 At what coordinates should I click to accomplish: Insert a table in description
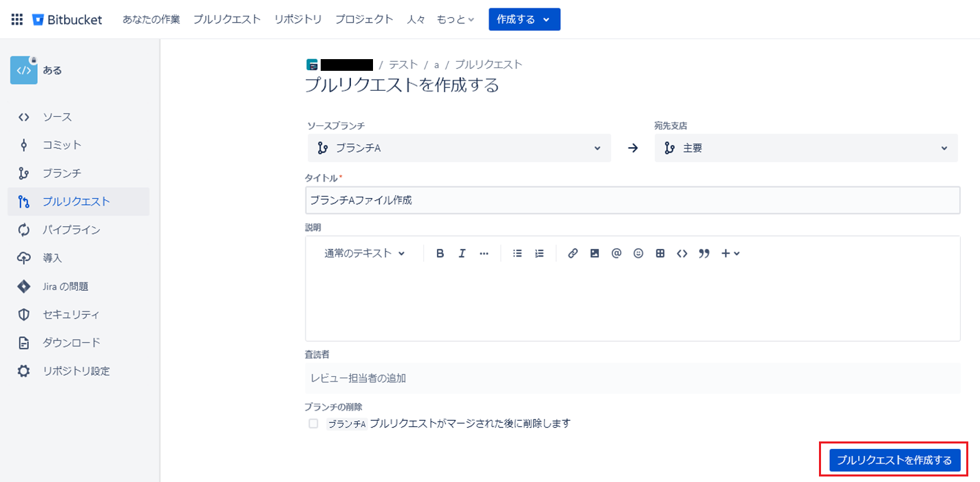coord(660,253)
